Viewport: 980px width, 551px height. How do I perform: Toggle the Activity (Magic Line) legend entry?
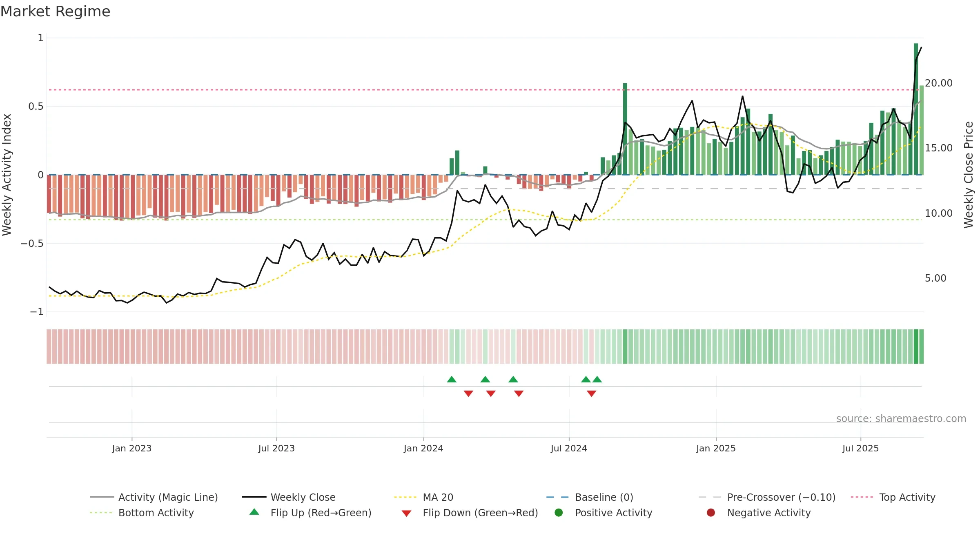pyautogui.click(x=154, y=497)
